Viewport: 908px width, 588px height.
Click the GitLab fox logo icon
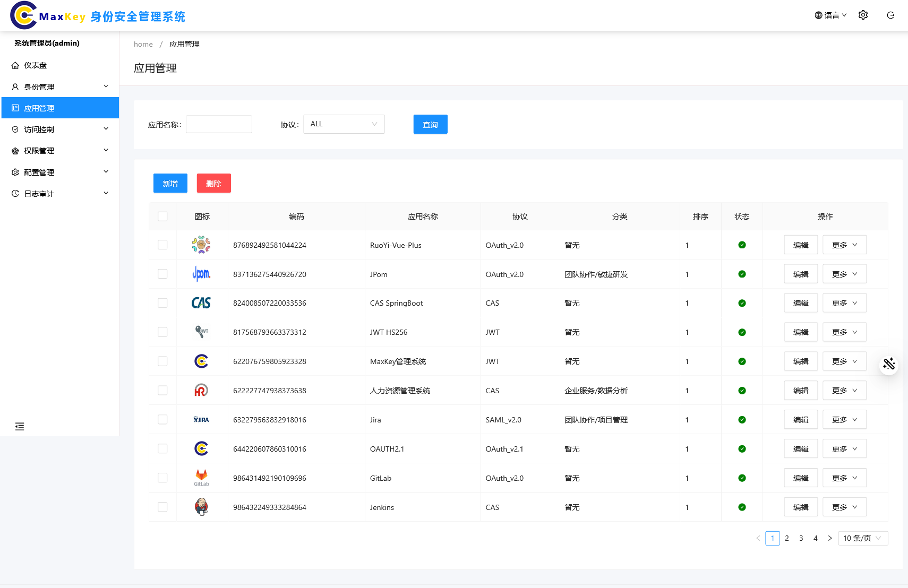[201, 477]
